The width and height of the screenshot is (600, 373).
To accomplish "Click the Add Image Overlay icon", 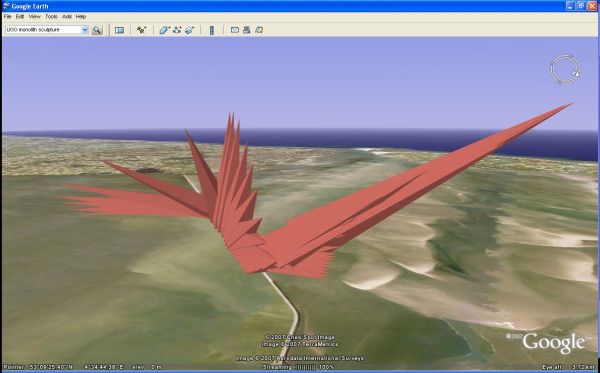I will 189,30.
